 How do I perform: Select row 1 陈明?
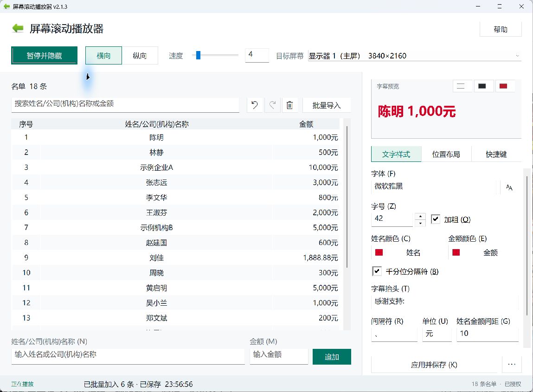click(175, 137)
